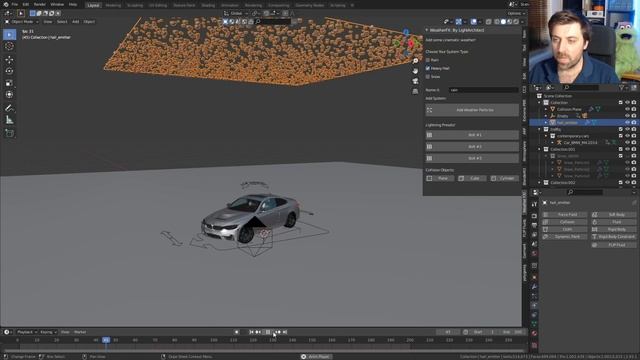Open the Object Mode dropdown
The height and width of the screenshot is (360, 640).
click(x=22, y=22)
